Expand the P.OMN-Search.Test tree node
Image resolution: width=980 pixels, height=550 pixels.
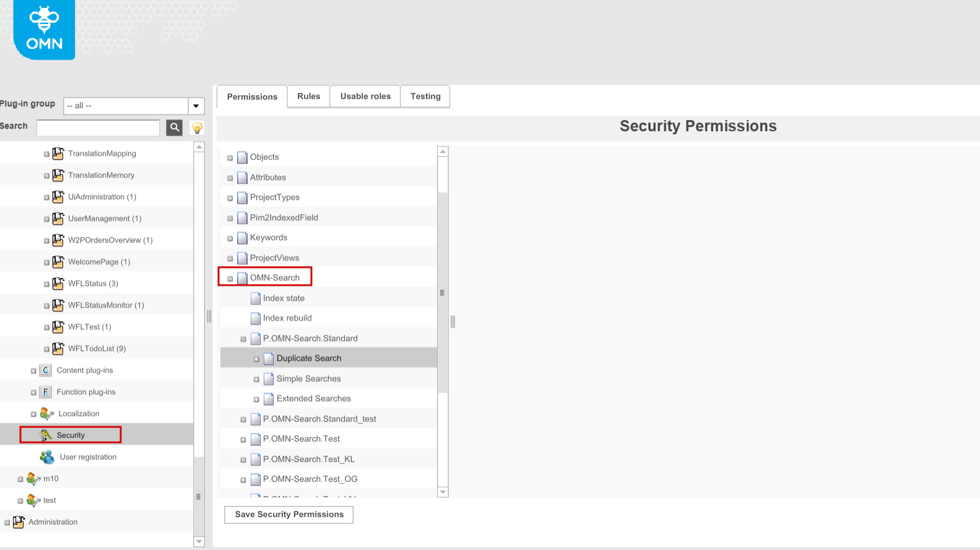click(243, 439)
